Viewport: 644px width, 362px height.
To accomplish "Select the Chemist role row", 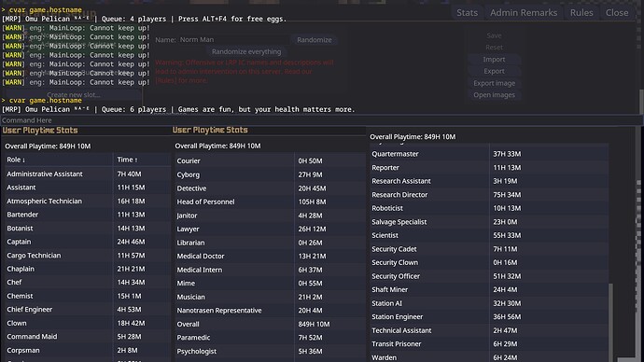I will point(87,296).
